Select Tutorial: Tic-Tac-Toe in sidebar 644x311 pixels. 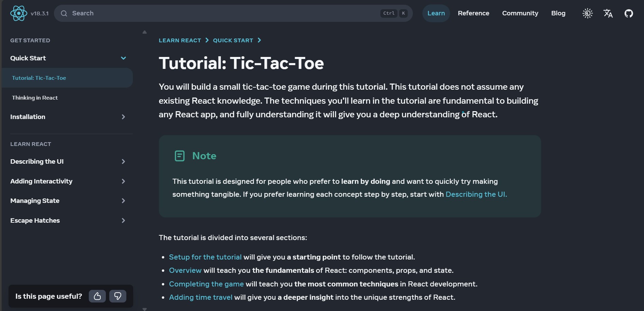pyautogui.click(x=67, y=78)
